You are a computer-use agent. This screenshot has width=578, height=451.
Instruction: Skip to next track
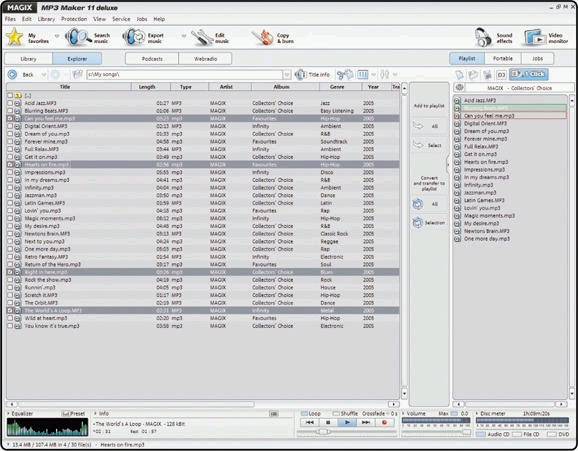coord(366,423)
